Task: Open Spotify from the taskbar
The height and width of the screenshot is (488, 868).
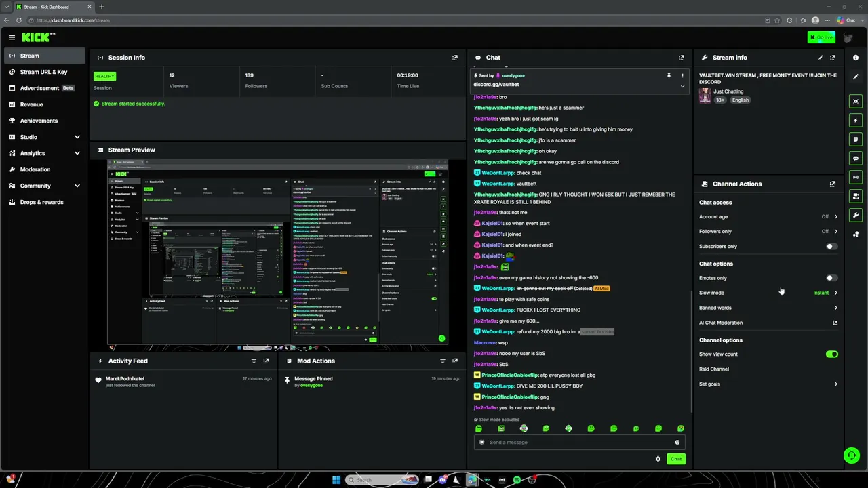Action: tap(517, 480)
